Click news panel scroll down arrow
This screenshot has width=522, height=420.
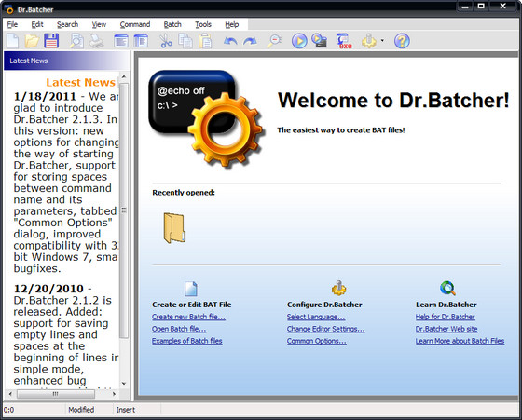click(x=124, y=384)
